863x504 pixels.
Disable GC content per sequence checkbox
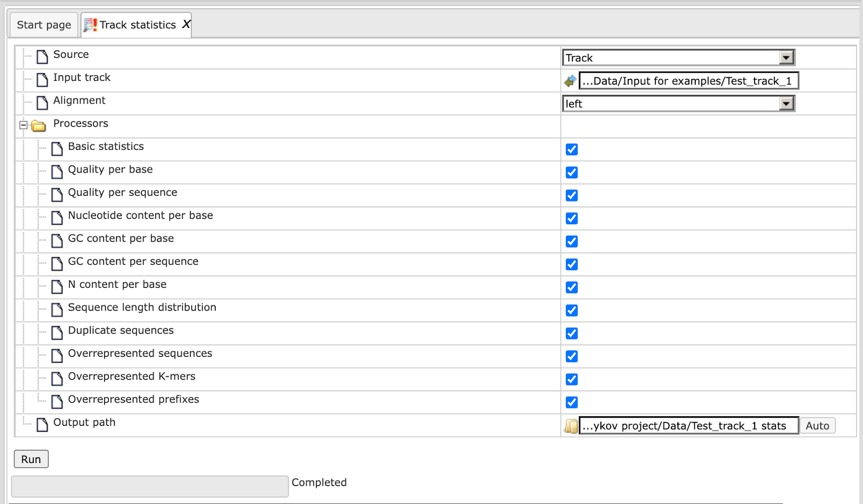point(572,264)
